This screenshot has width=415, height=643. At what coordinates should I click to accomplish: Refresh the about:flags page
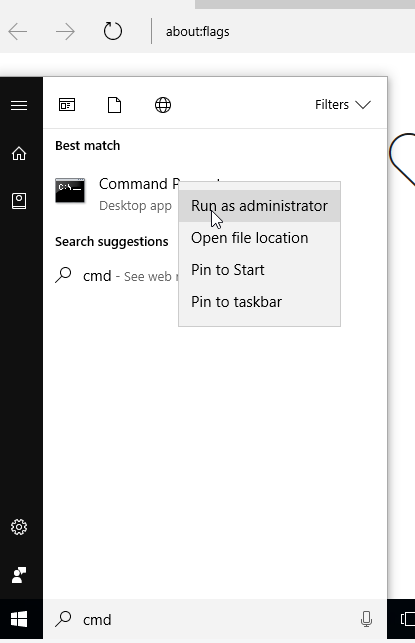click(112, 31)
